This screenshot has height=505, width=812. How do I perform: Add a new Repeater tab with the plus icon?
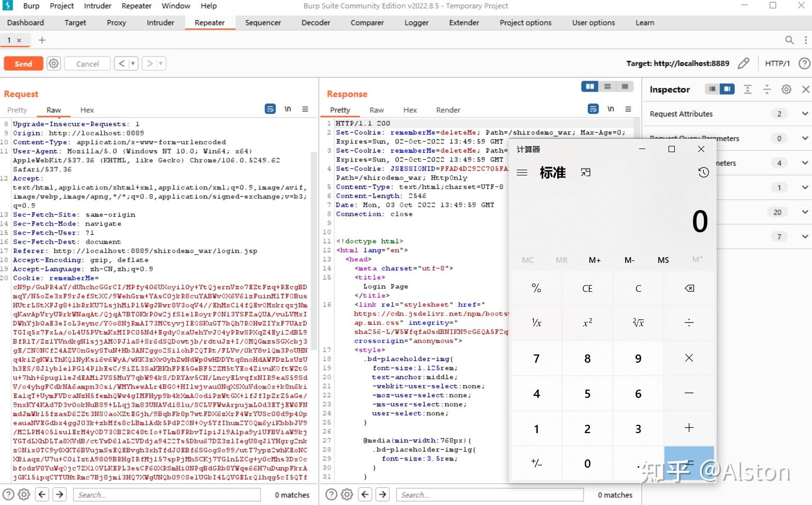[42, 40]
